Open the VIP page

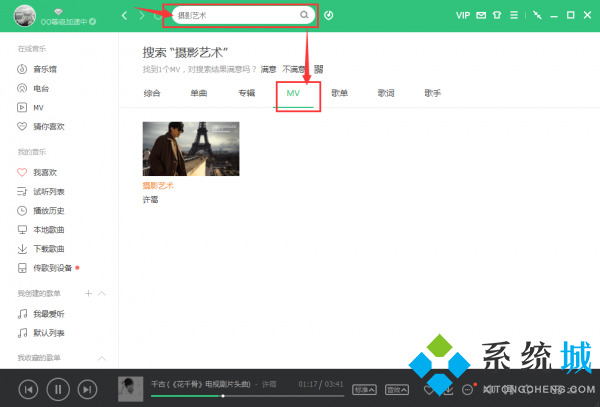tap(463, 15)
